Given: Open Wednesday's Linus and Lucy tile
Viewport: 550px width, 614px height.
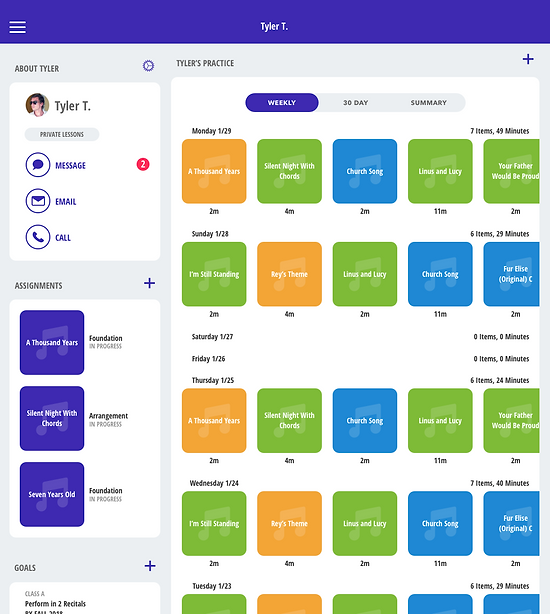Looking at the screenshot, I should click(365, 524).
